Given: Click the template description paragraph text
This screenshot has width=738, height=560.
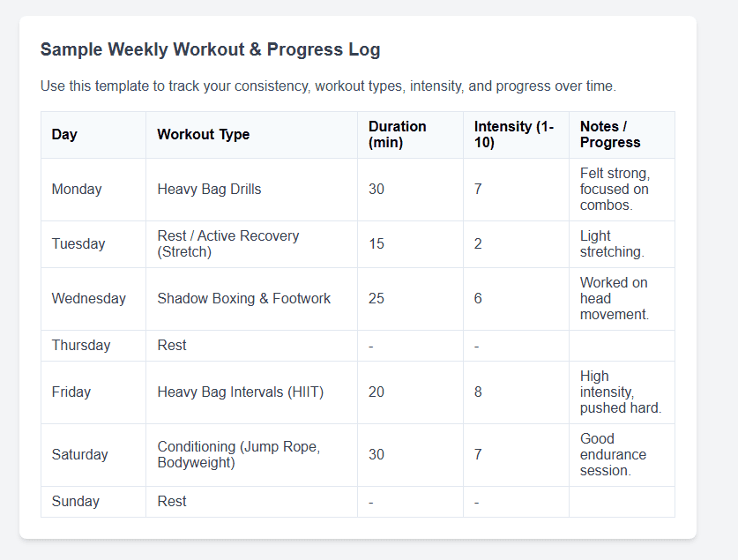Looking at the screenshot, I should click(x=328, y=86).
